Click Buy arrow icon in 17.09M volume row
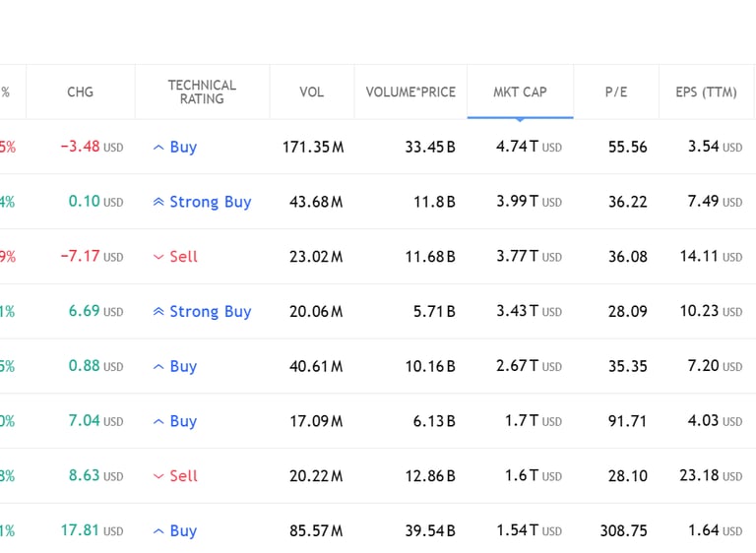The image size is (756, 553). pyautogui.click(x=158, y=422)
